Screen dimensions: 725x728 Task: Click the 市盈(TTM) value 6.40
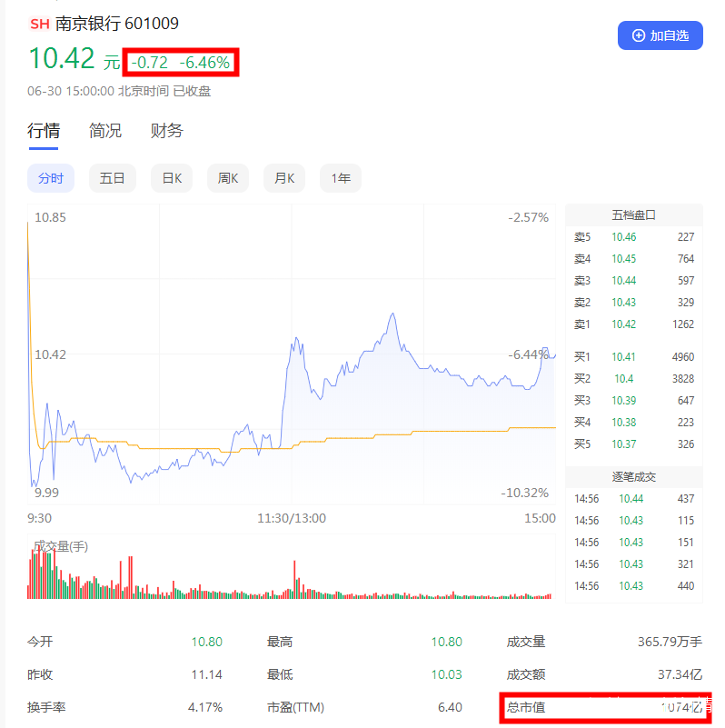click(451, 708)
